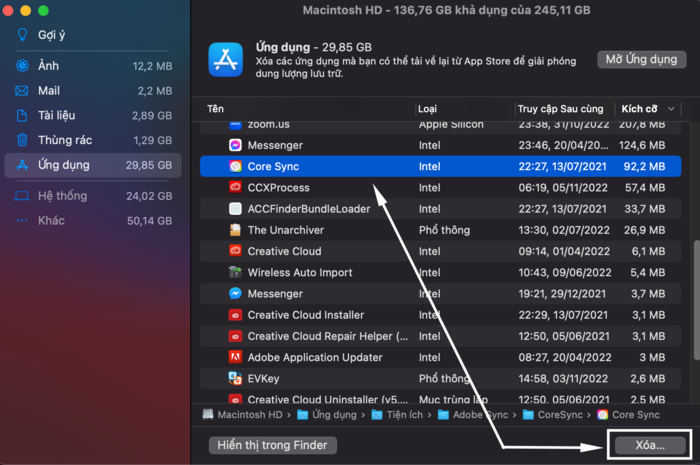Image resolution: width=700 pixels, height=465 pixels.
Task: Click the Khác ellipsis icon
Action: pos(22,220)
